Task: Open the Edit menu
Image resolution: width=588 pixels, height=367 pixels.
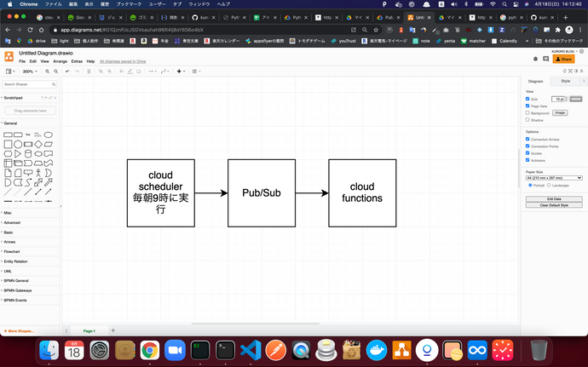Action: pos(33,61)
